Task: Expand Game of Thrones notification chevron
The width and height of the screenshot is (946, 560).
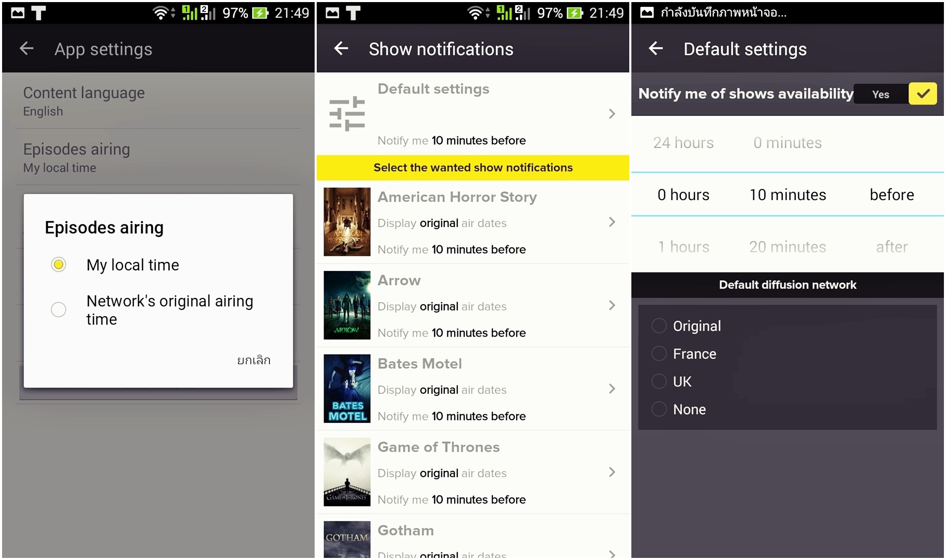Action: (612, 472)
